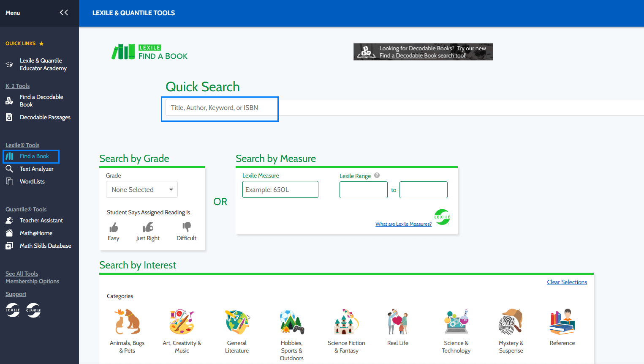This screenshot has width=644, height=364.
Task: Select Easy thumbs-up reading level
Action: point(114,232)
